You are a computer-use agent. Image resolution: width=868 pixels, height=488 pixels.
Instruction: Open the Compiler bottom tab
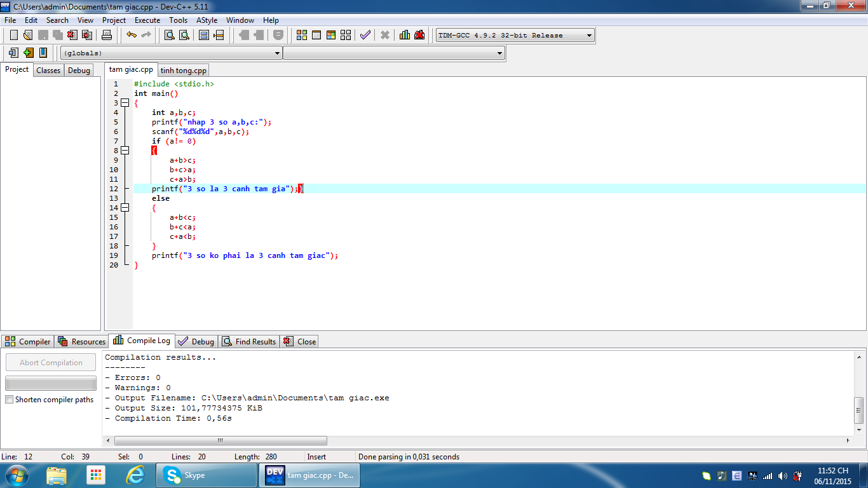[x=28, y=341]
